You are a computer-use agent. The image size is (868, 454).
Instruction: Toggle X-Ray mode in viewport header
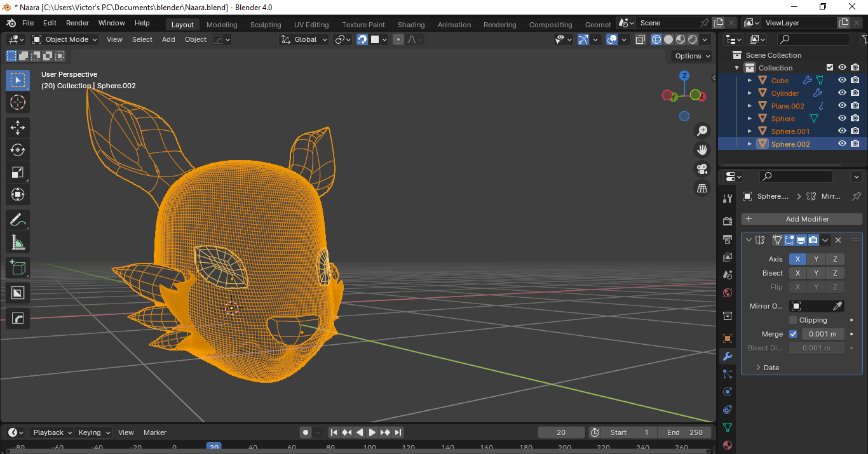pos(641,39)
